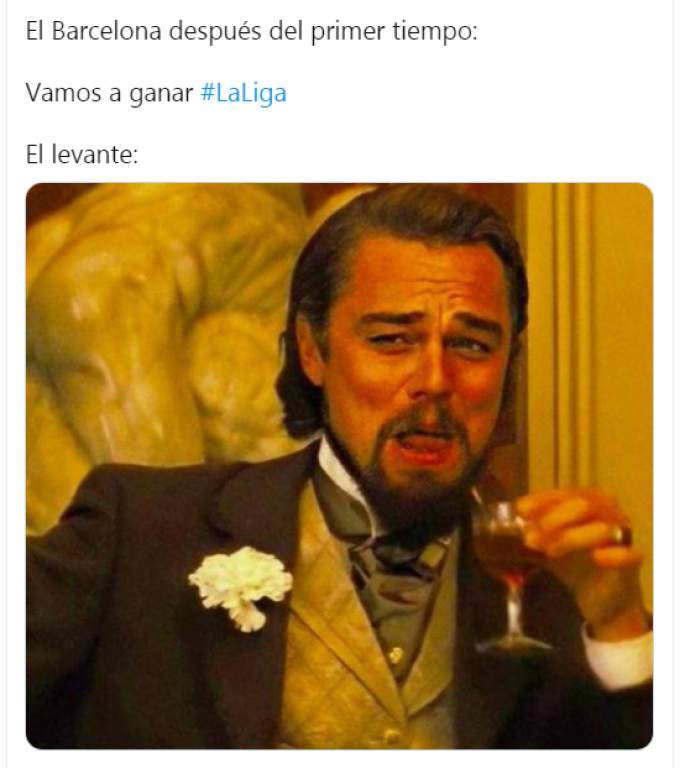Click the words 'Vamos a ganar'
Screen dimensions: 685x768
[x=109, y=93]
